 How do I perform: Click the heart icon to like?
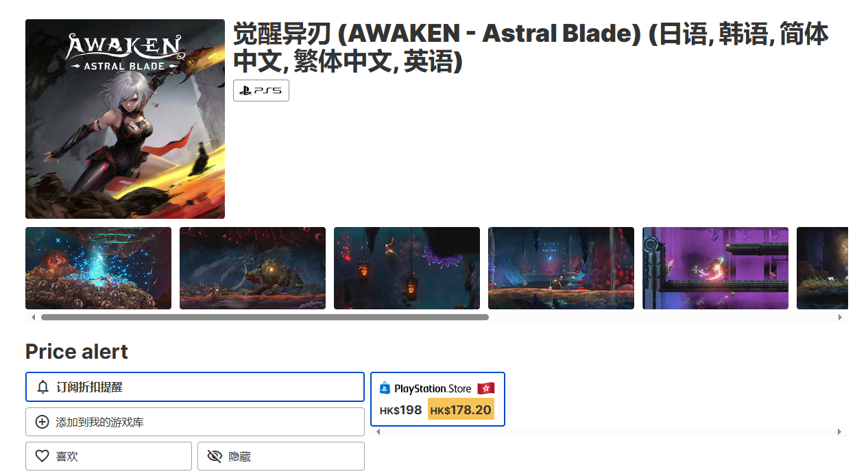43,456
